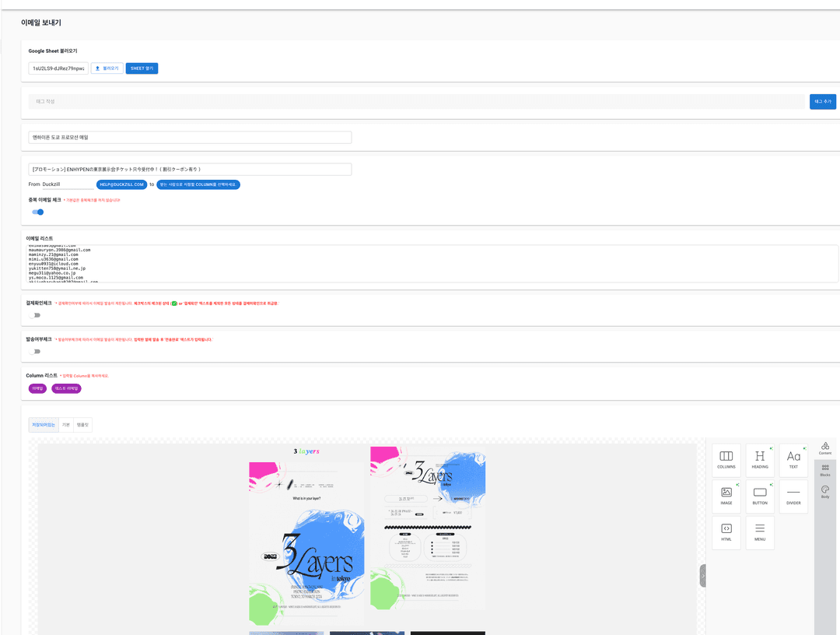840x635 pixels.
Task: Turn on the 발송여부체크 toggle
Action: click(35, 352)
